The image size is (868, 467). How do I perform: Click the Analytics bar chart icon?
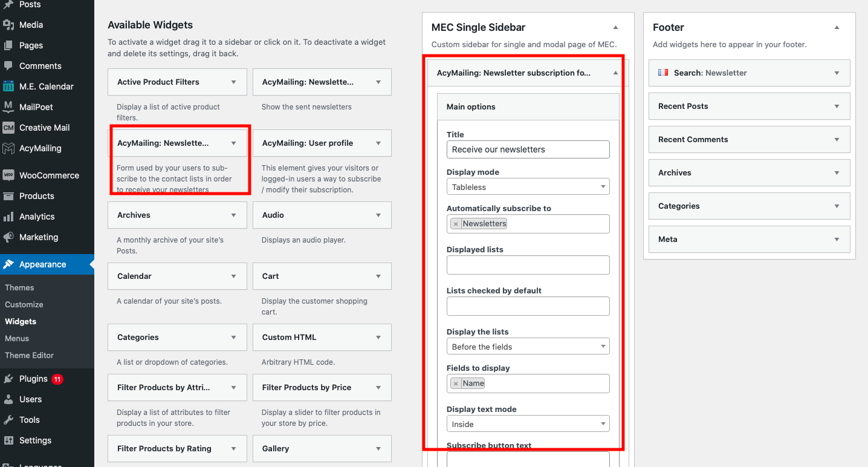pyautogui.click(x=8, y=217)
